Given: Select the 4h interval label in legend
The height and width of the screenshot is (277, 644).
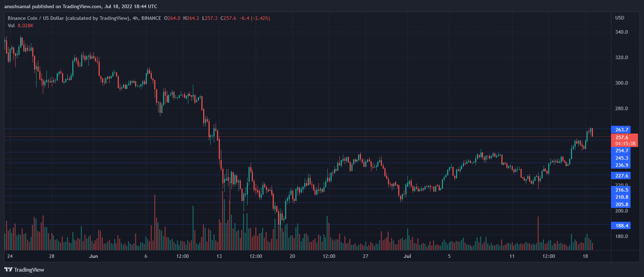Looking at the screenshot, I should pos(135,18).
